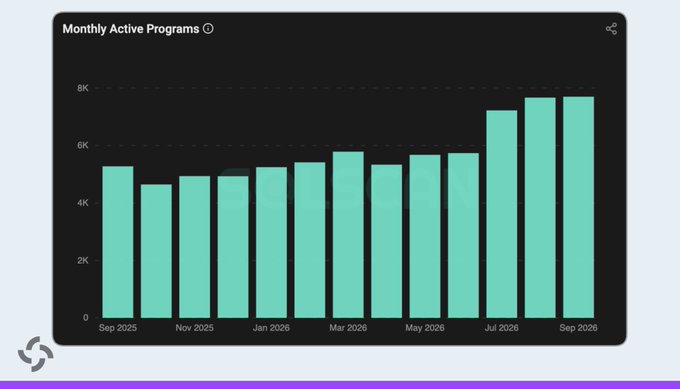Click the Mar 2026 axis label
Screen dimensions: 680x389
point(348,328)
